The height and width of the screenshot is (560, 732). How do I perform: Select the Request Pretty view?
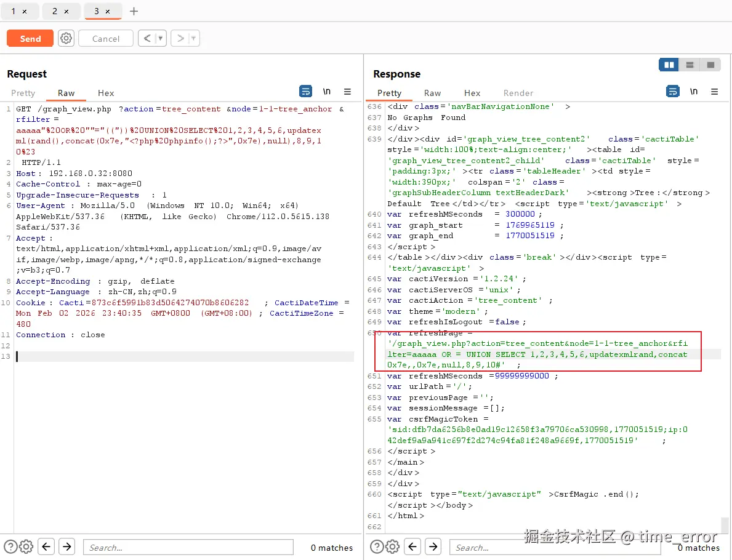coord(23,93)
